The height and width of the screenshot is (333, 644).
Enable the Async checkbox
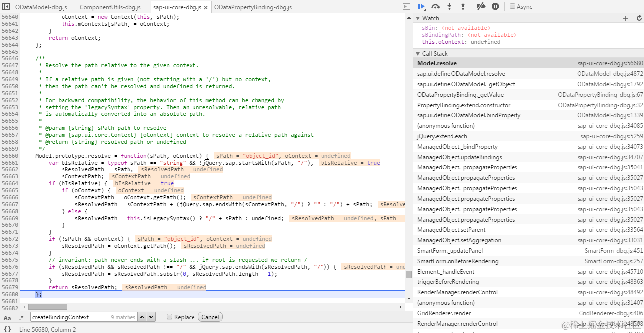(x=512, y=7)
